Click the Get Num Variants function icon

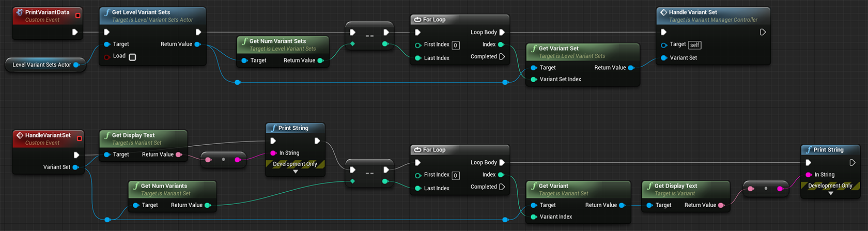[136, 186]
